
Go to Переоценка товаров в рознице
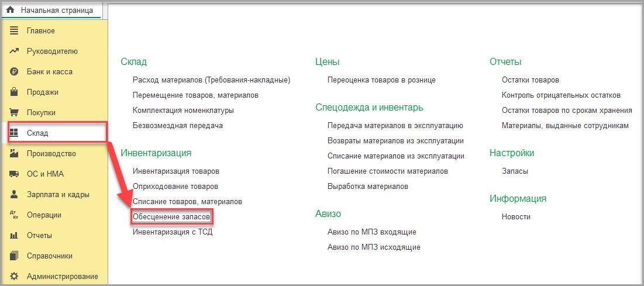[381, 80]
